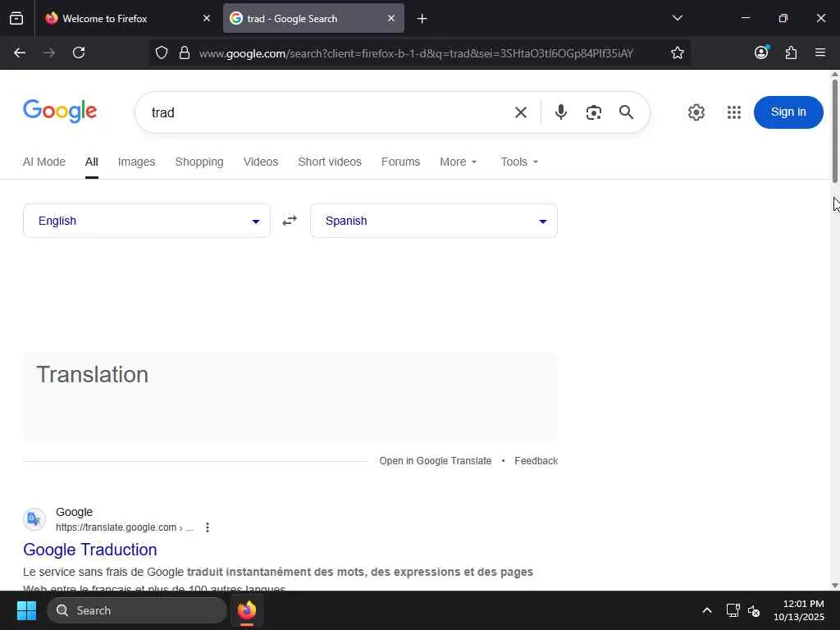
Task: Open a new tab with plus
Action: (x=422, y=19)
